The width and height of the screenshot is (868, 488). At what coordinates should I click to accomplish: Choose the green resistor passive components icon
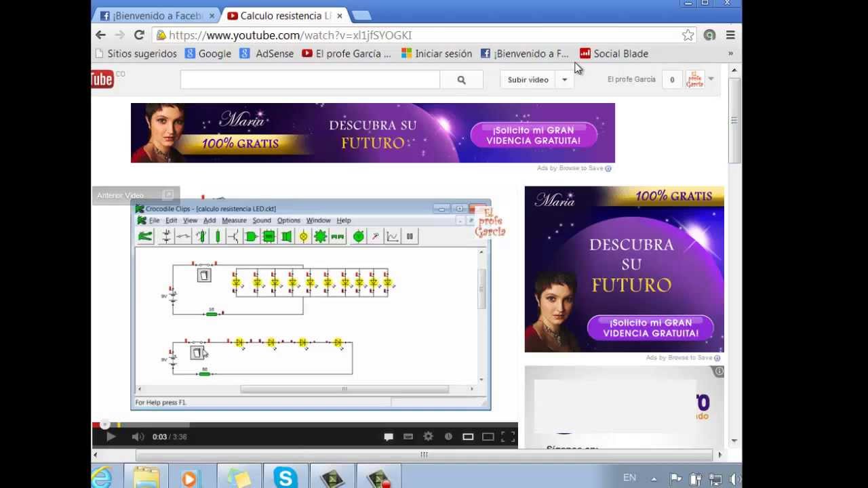click(218, 236)
